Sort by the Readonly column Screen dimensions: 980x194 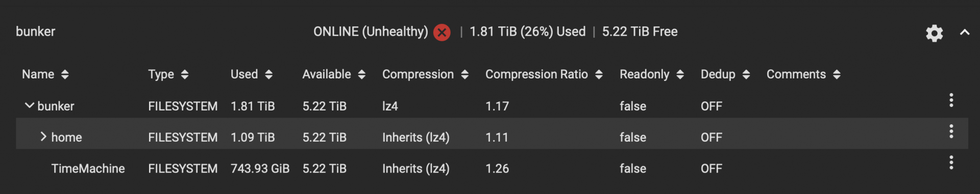click(651, 74)
